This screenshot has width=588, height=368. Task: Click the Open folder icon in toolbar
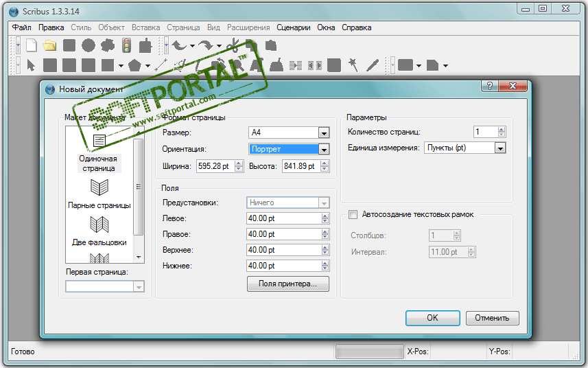click(x=49, y=46)
